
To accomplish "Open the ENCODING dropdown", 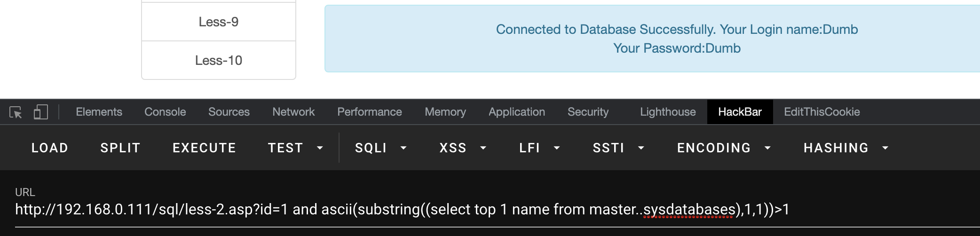I will click(723, 148).
